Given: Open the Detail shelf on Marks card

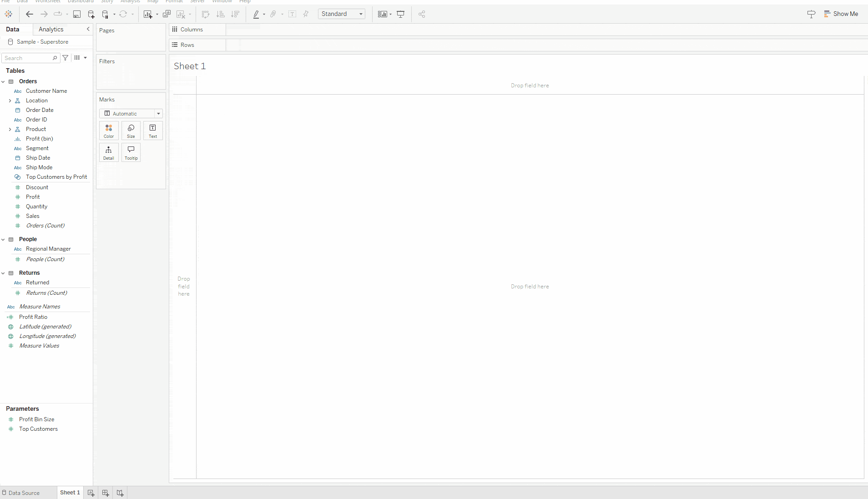Looking at the screenshot, I should tap(109, 152).
